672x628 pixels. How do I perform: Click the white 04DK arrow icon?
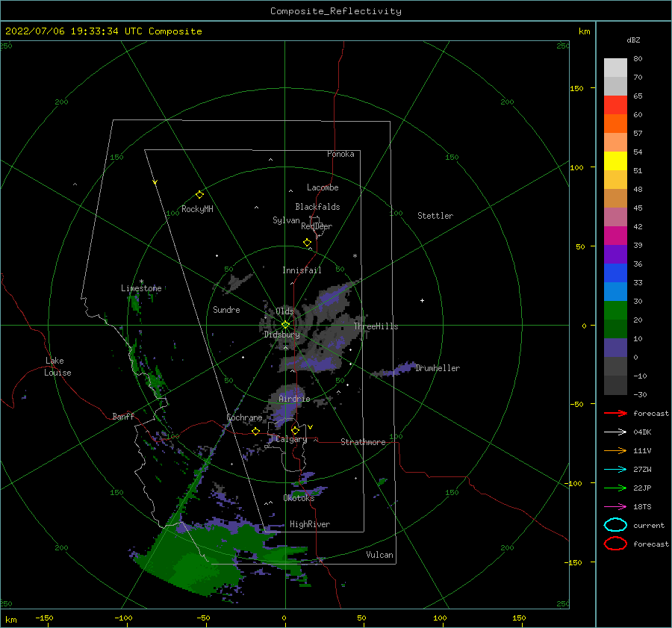click(615, 432)
